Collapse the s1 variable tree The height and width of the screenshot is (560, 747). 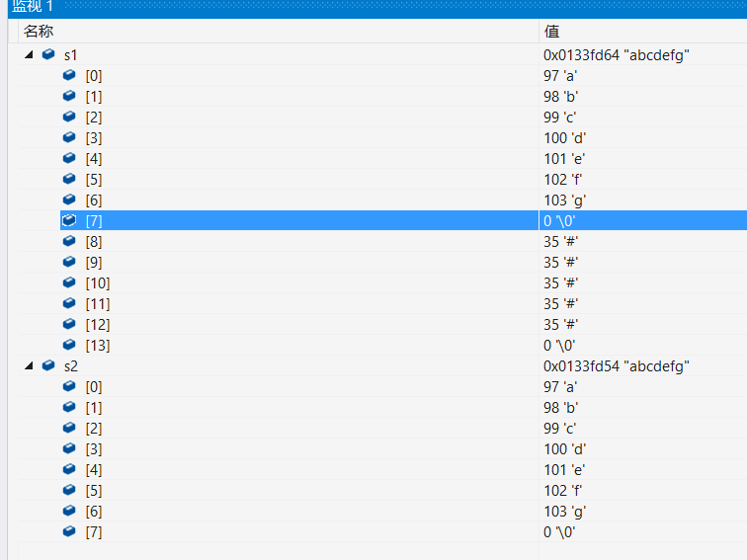tap(29, 54)
